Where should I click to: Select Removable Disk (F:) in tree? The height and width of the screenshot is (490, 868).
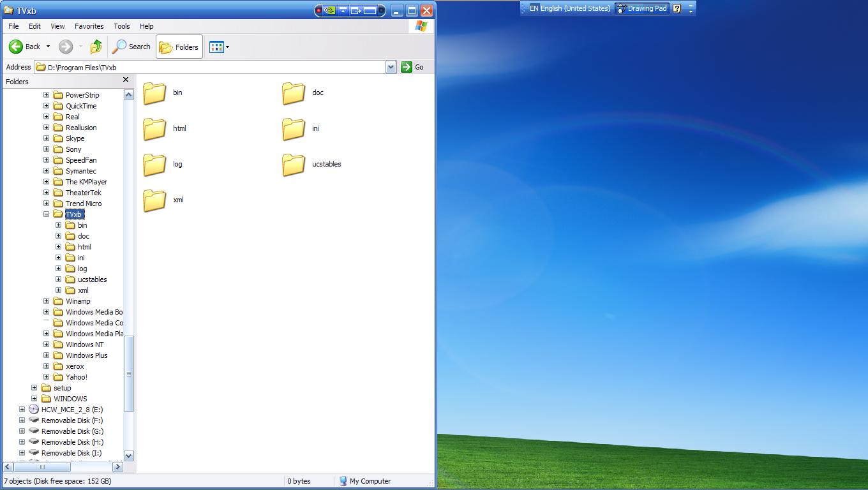(71, 420)
